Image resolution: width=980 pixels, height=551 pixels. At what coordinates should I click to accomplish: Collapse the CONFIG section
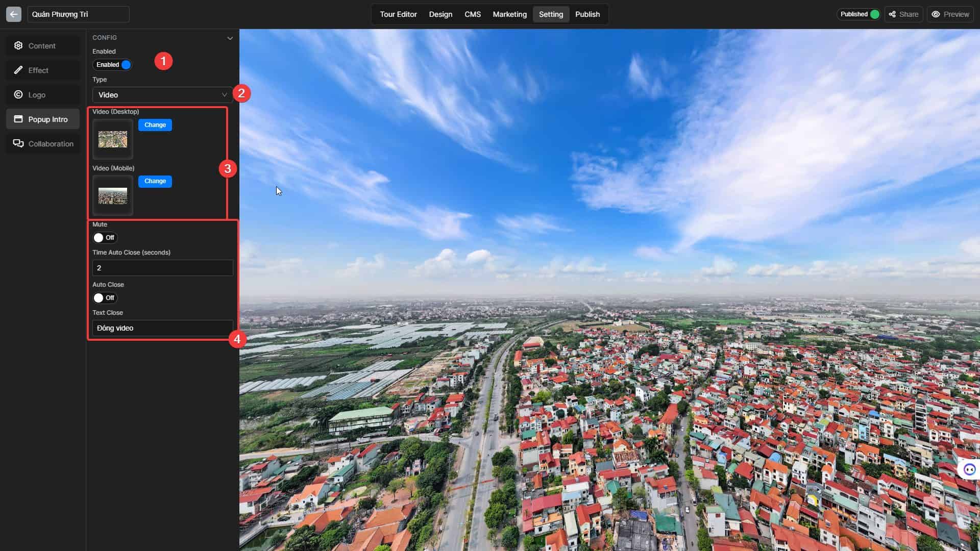click(x=230, y=38)
